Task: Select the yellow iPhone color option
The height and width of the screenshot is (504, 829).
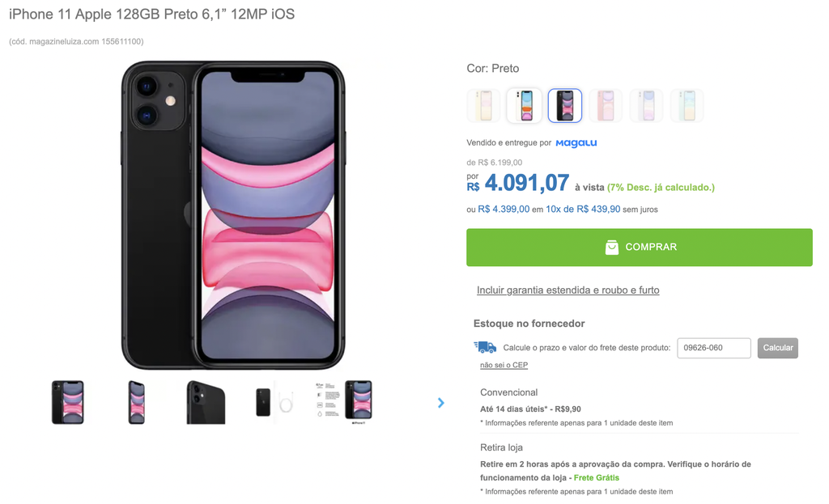Action: pos(483,106)
